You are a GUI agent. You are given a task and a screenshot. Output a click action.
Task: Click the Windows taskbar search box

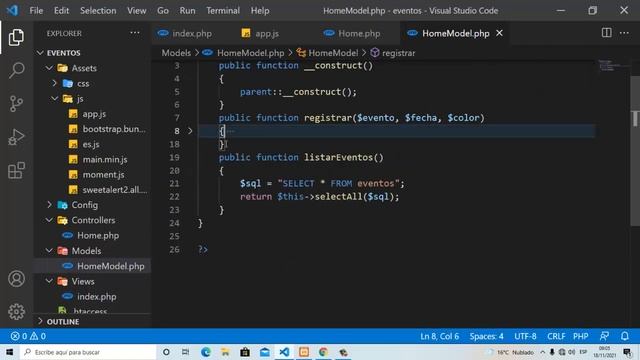pos(88,352)
